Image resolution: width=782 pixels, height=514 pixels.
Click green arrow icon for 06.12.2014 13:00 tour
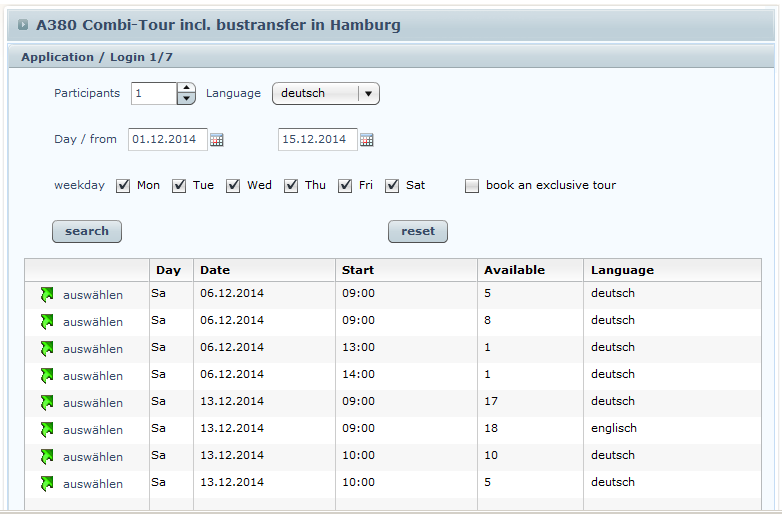coord(47,349)
